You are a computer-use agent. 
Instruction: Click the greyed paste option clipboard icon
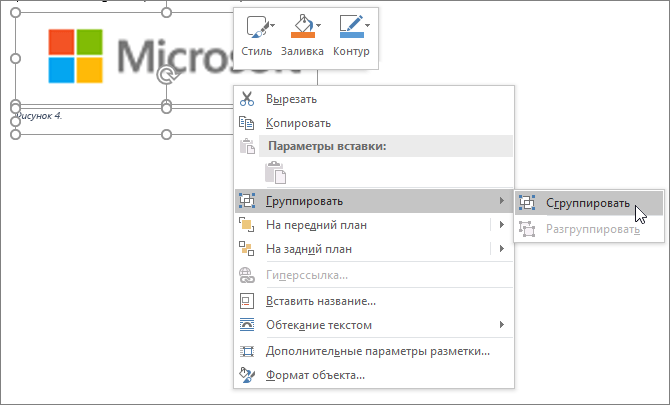[x=276, y=173]
